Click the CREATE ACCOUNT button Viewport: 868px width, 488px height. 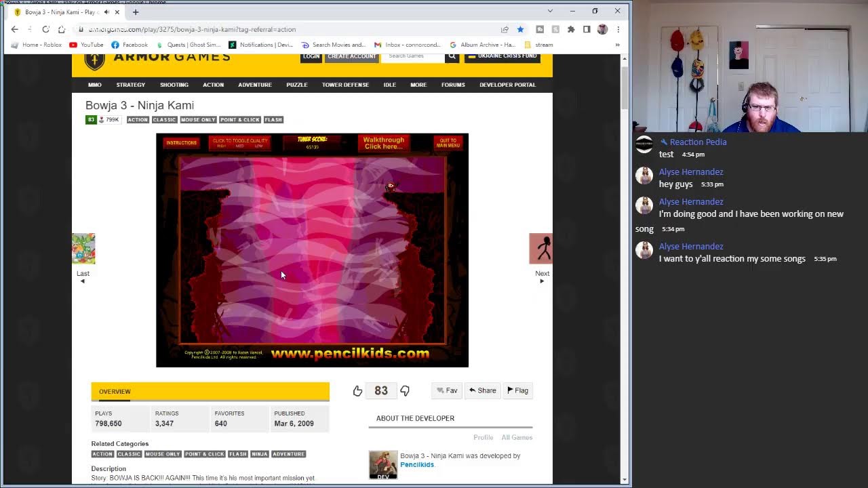351,57
